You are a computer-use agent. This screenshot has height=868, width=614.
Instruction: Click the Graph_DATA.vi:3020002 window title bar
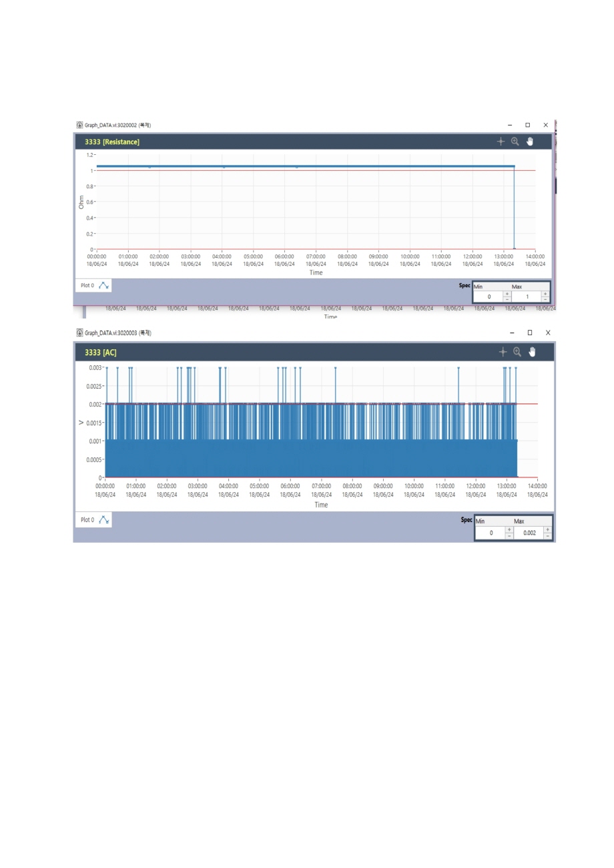(314, 125)
